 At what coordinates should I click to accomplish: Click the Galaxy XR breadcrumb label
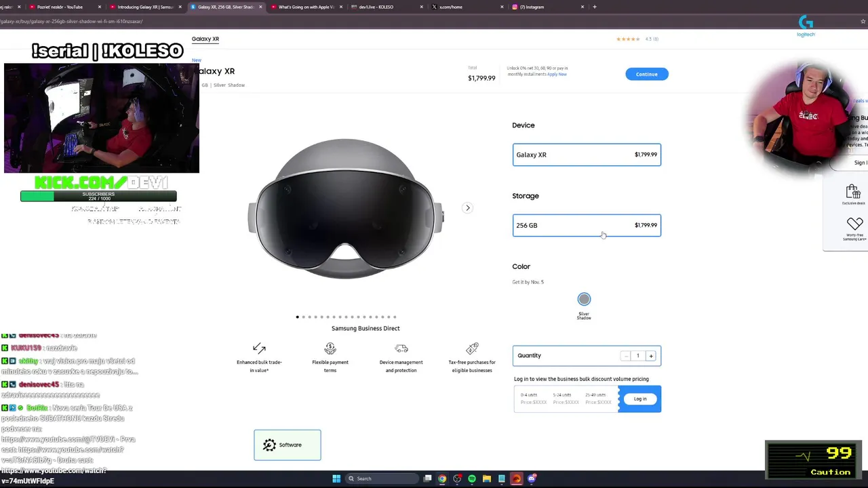coord(205,39)
